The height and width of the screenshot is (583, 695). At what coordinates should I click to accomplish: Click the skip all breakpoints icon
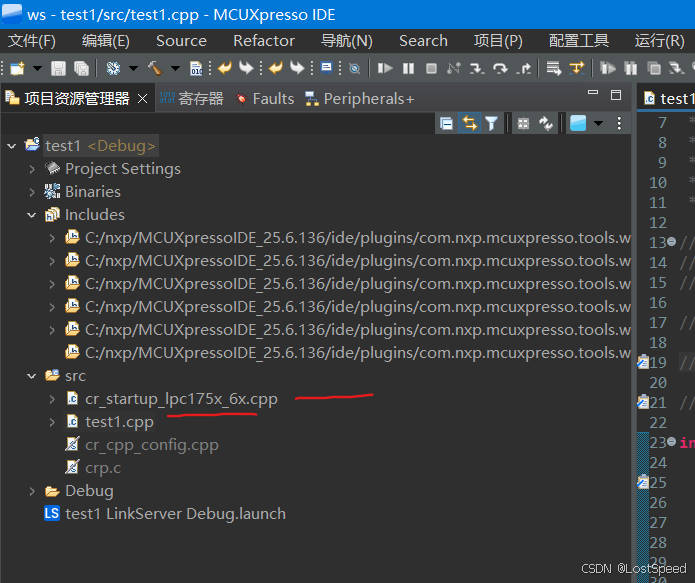pyautogui.click(x=354, y=68)
